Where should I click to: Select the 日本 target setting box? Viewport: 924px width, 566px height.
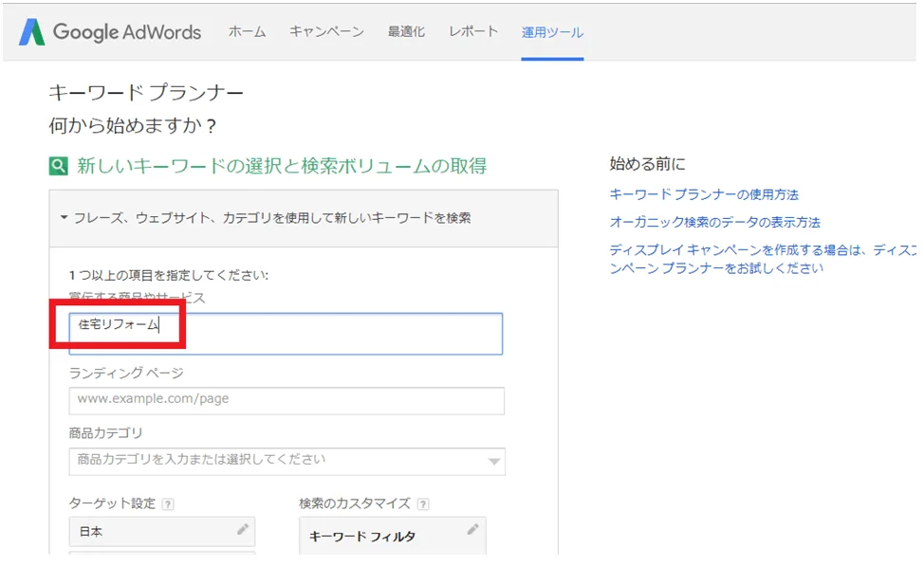click(x=162, y=531)
